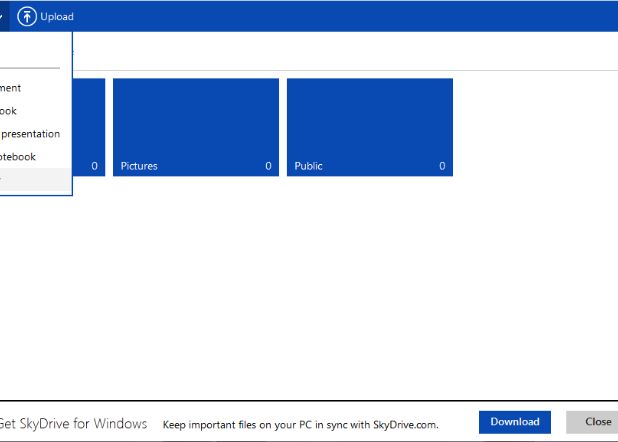Click the Upload circular arrow icon
Screen dimensions: 618x442
click(x=27, y=16)
